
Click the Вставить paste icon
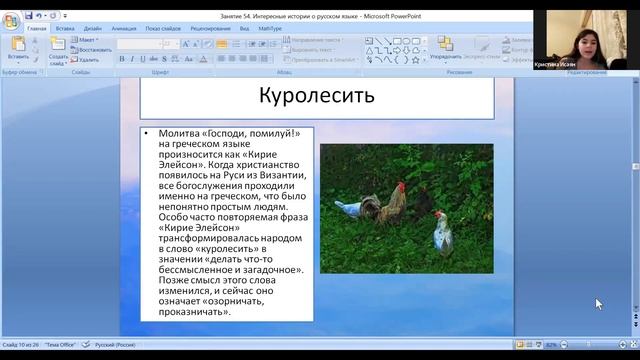(18, 44)
